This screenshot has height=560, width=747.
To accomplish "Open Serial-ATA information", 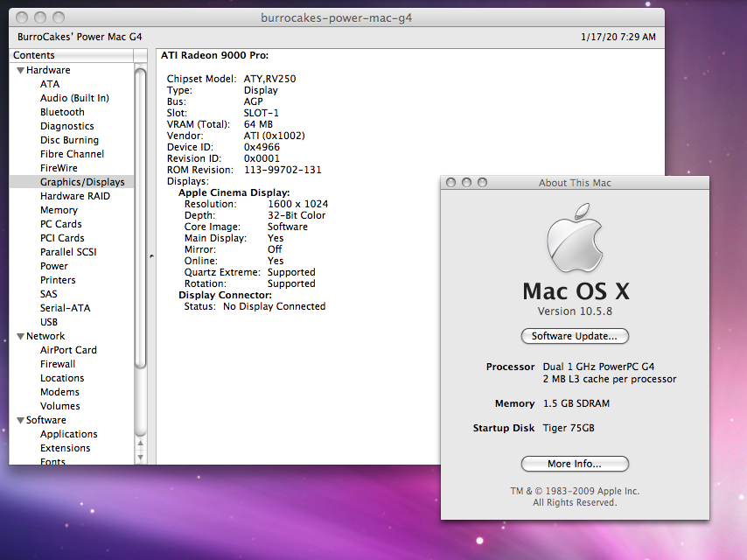I will [65, 308].
